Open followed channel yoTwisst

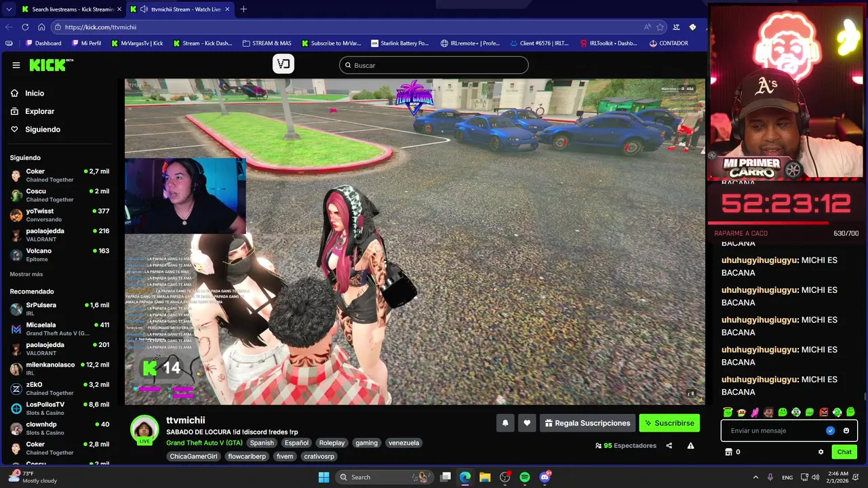tap(60, 215)
